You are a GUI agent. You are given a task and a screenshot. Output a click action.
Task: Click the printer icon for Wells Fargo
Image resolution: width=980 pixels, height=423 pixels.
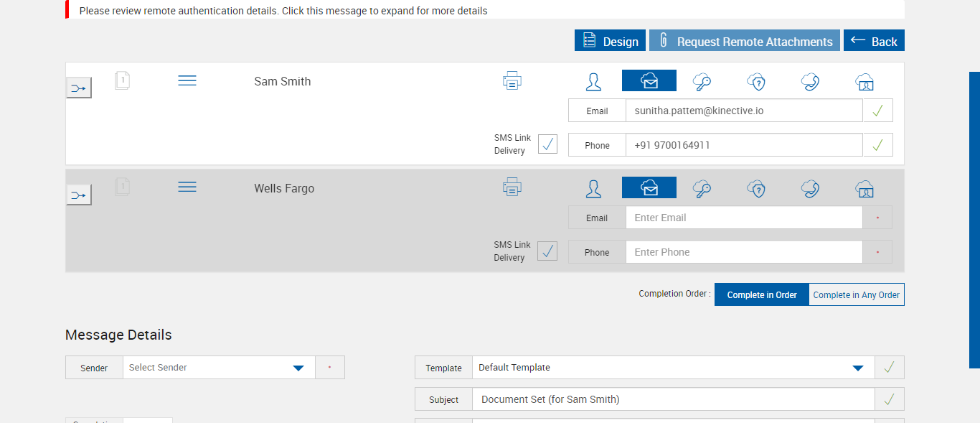point(512,187)
